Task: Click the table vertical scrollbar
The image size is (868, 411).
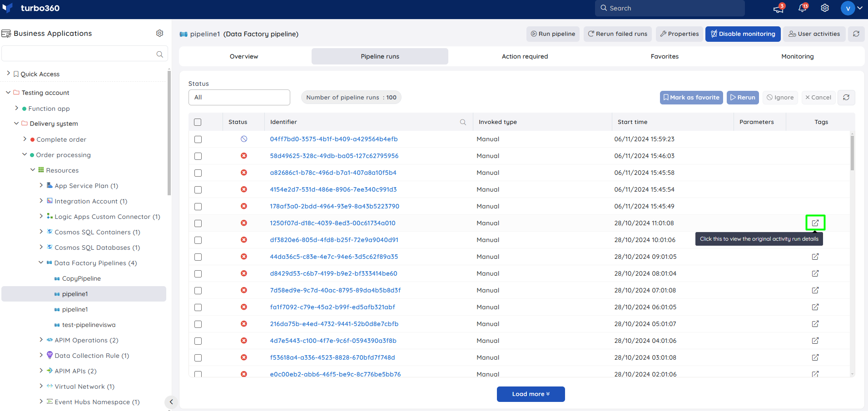Action: coord(852,153)
